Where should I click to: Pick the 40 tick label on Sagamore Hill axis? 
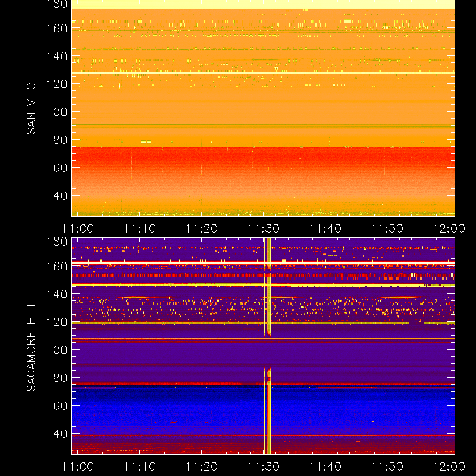click(60, 434)
